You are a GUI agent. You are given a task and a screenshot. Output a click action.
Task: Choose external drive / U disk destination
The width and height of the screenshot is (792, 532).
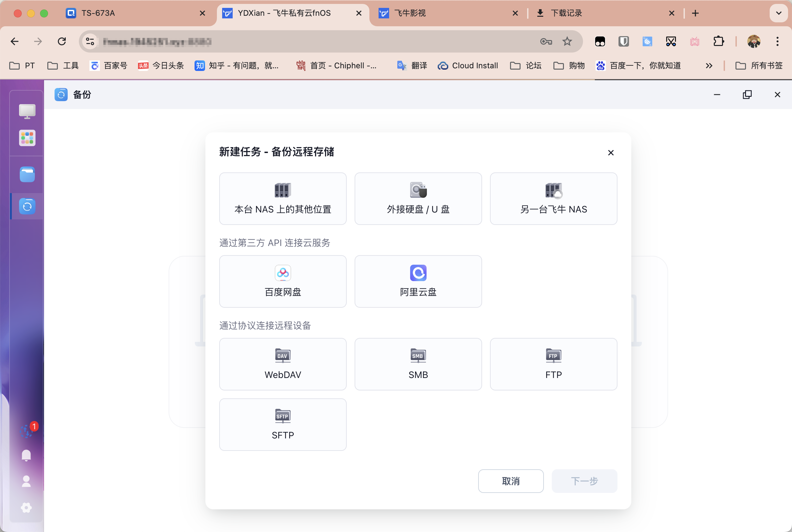tap(418, 199)
